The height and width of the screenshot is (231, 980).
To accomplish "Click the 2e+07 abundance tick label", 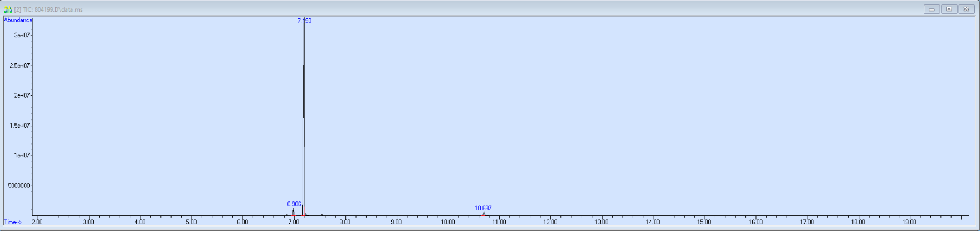I will (x=22, y=95).
